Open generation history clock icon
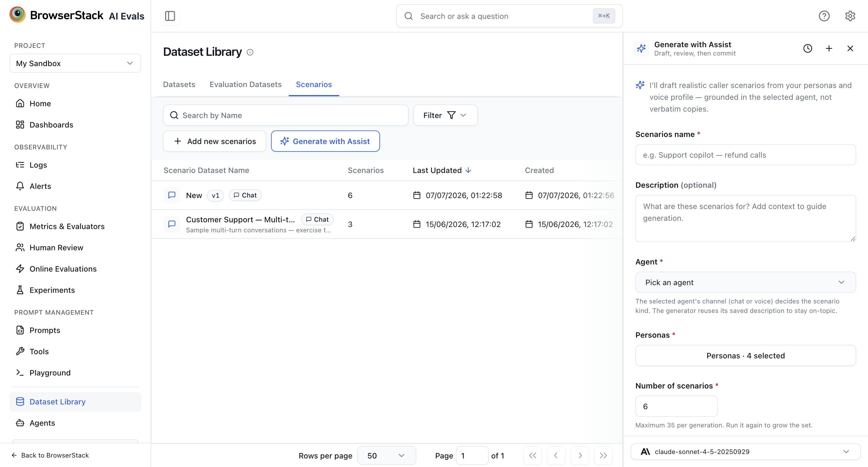The width and height of the screenshot is (868, 467). click(x=808, y=48)
